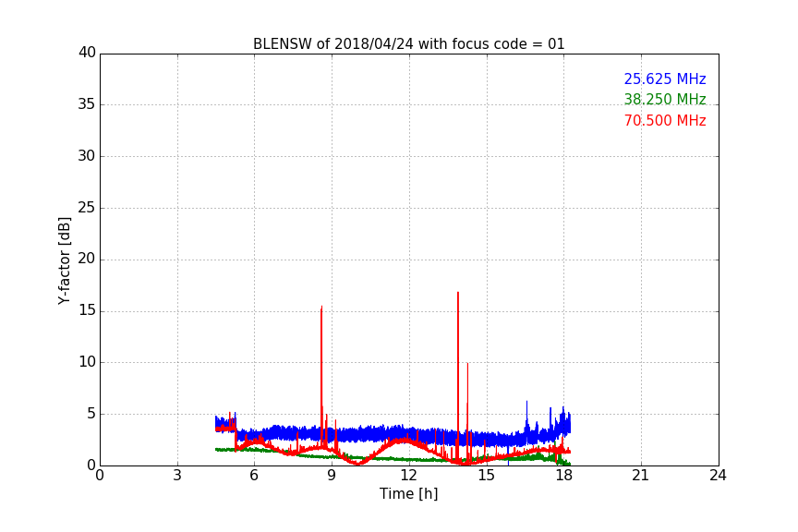Click x-axis tick label "18"
Screen dimensions: 798x532
(563, 476)
